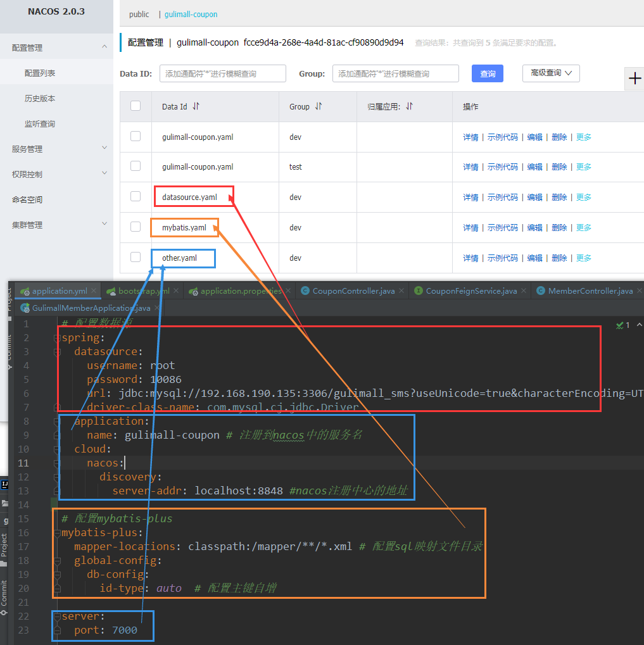The image size is (644, 645).
Task: Open 示例代码 for mybatis.yaml
Action: tap(502, 227)
